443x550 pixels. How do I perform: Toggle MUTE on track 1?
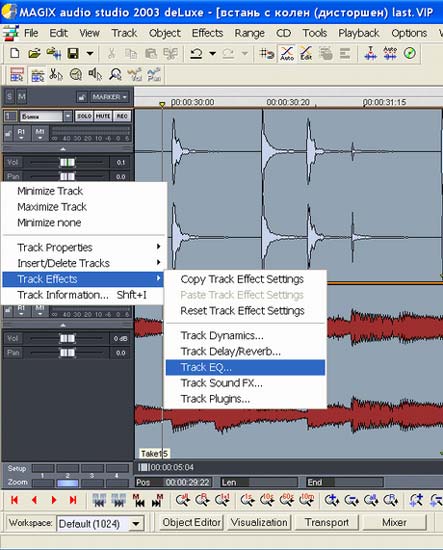[103, 116]
